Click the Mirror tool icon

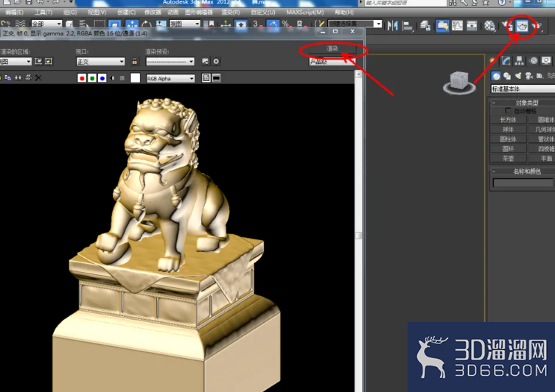pyautogui.click(x=392, y=26)
